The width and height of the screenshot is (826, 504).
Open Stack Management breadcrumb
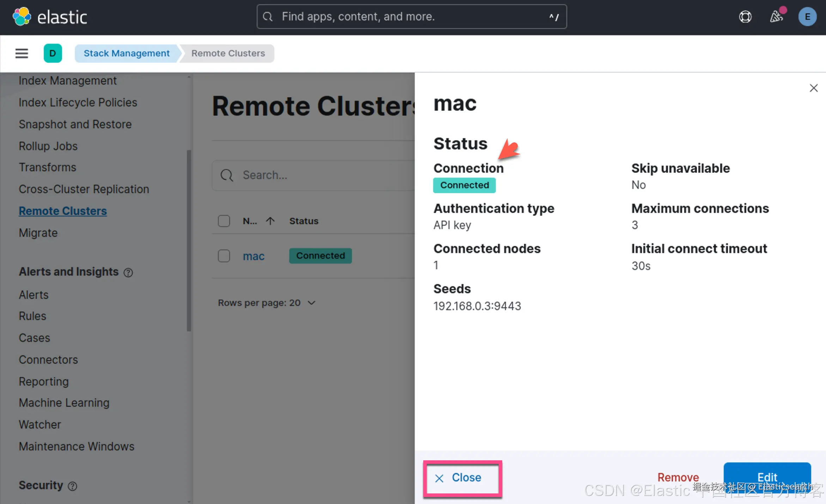(x=126, y=53)
